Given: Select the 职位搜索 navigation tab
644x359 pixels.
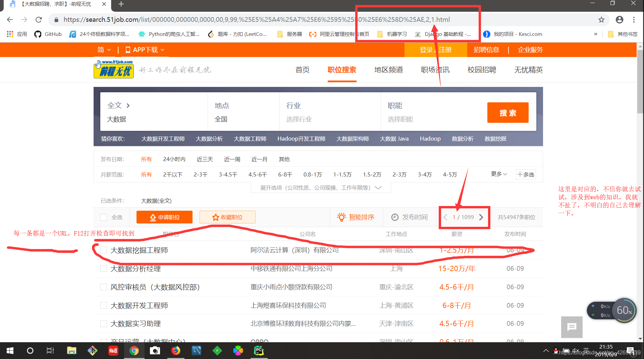Looking at the screenshot, I should pyautogui.click(x=342, y=70).
